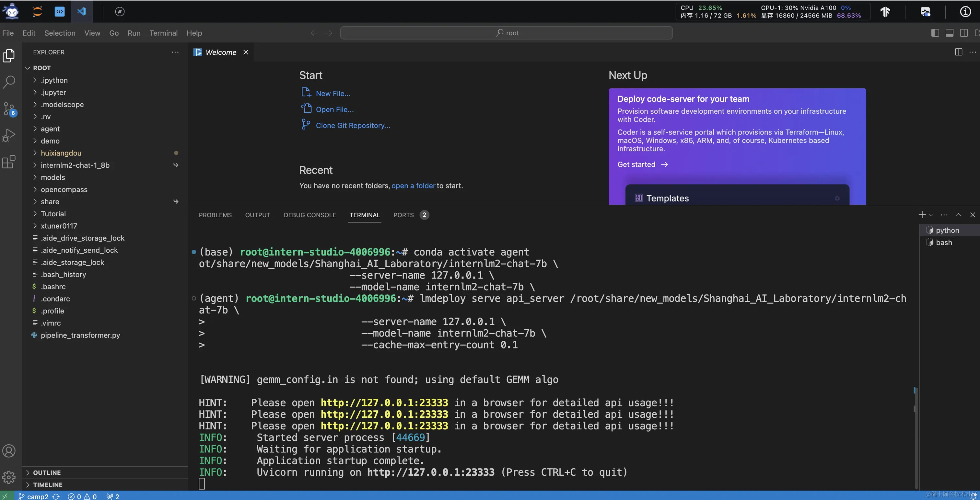This screenshot has width=980, height=500.
Task: Open forwarded ports status item showing 2
Action: pos(112,496)
